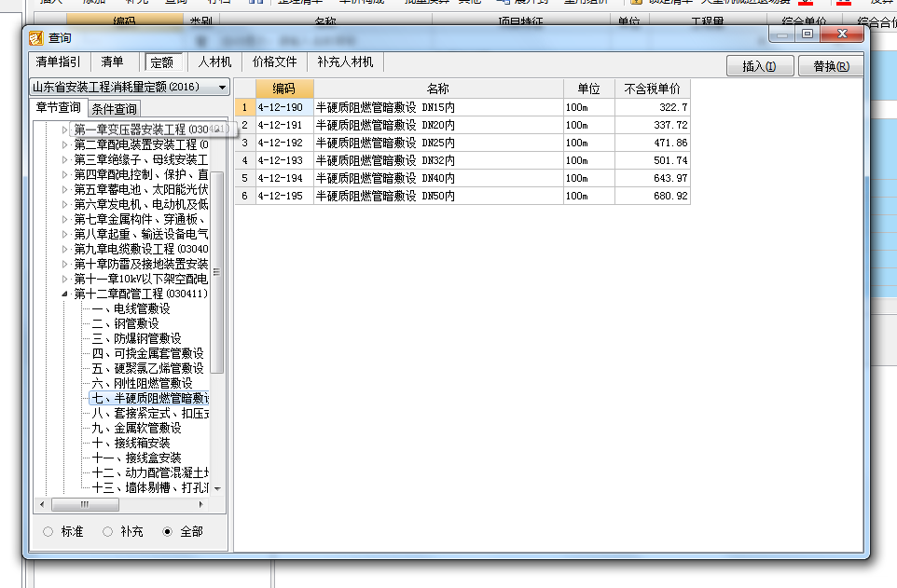The image size is (897, 588).
Task: Select 八、套接紧定式、扣压式 tree item
Action: tap(150, 413)
